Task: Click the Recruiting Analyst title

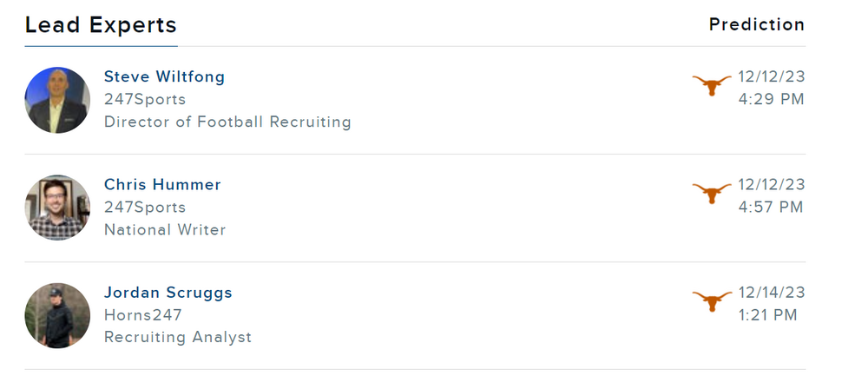Action: coord(178,337)
